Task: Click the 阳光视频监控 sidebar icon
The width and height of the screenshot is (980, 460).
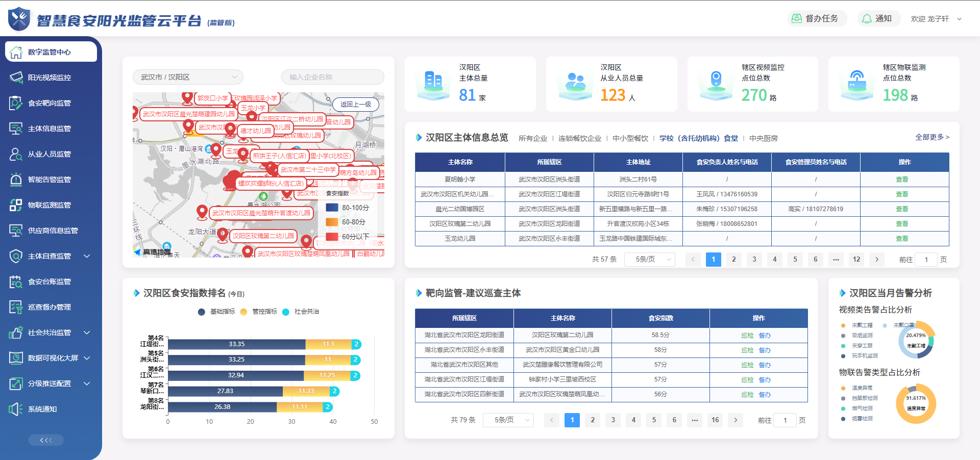Action: coord(16,78)
